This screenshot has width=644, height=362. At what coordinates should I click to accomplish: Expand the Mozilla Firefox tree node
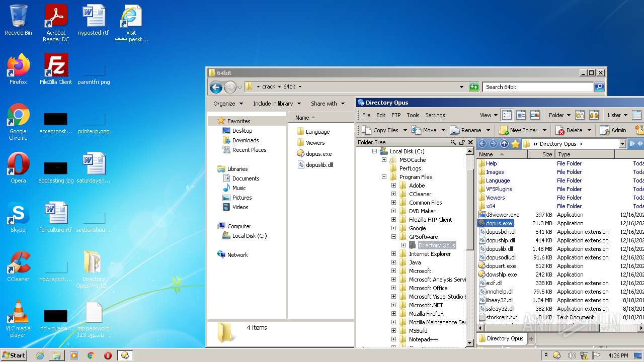click(393, 314)
